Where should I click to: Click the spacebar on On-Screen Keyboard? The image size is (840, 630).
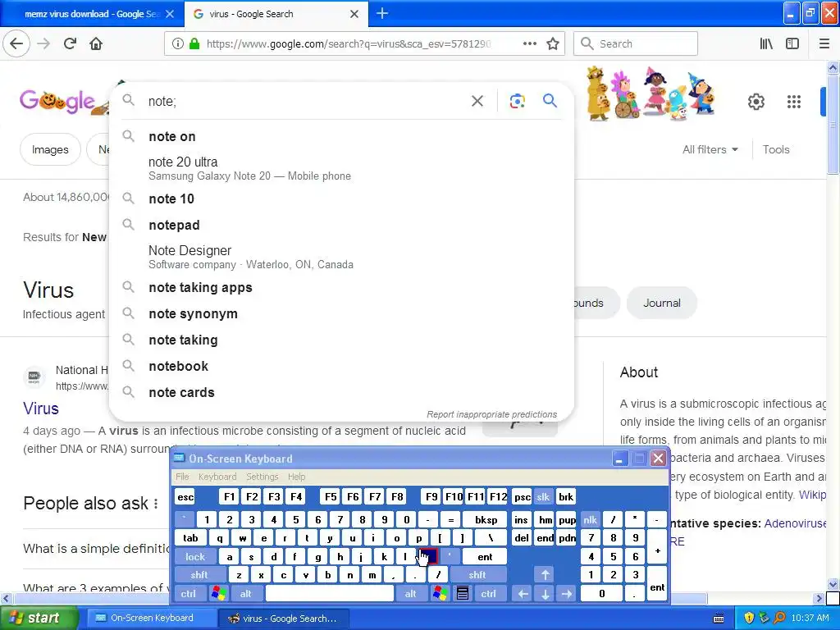pyautogui.click(x=330, y=594)
